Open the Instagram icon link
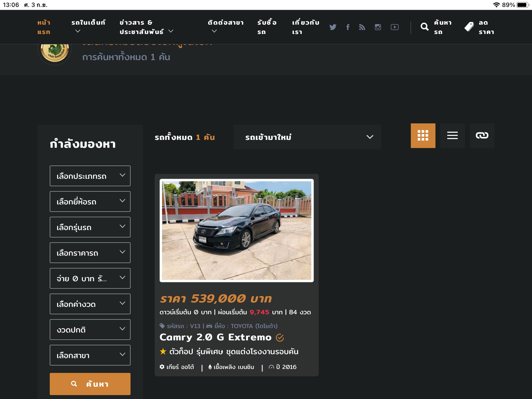The image size is (532, 399). point(378,27)
